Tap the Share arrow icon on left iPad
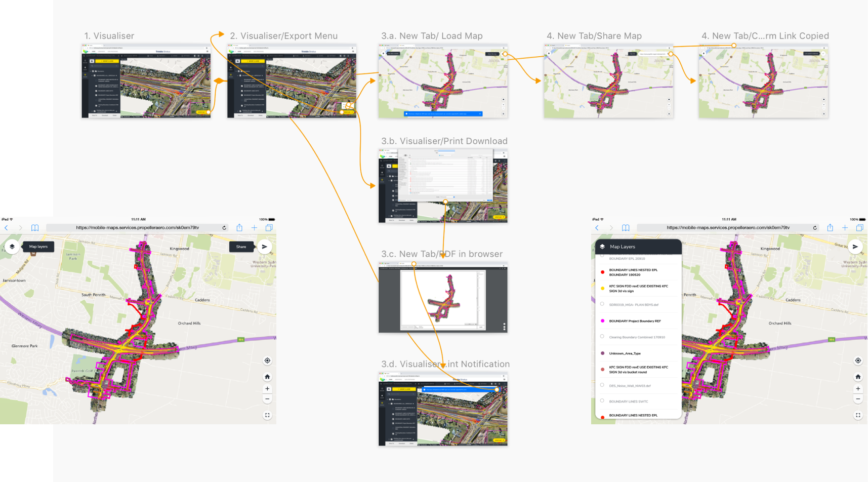 264,247
